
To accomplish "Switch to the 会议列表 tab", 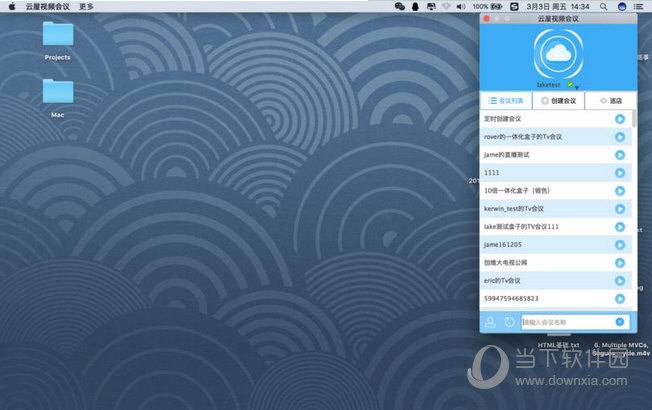I will [x=506, y=101].
